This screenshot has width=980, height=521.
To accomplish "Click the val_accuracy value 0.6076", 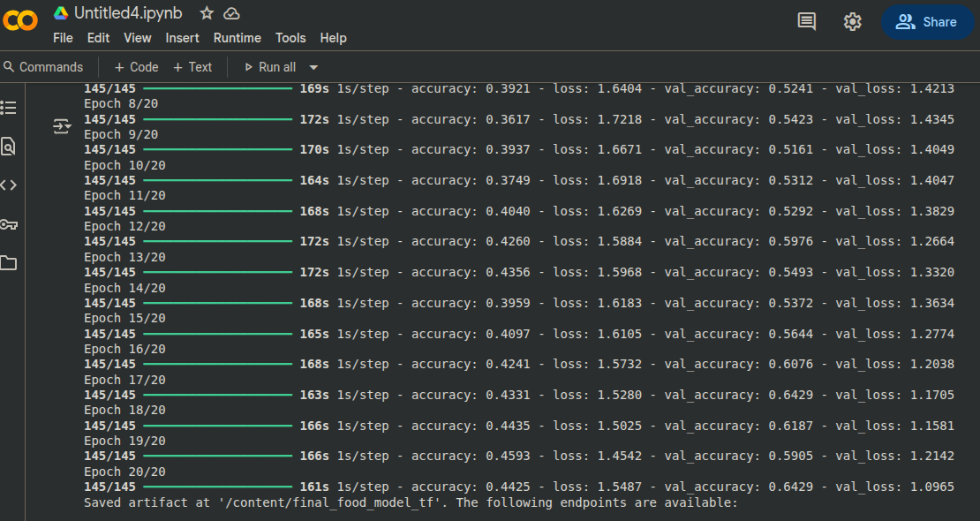I will tap(791, 364).
